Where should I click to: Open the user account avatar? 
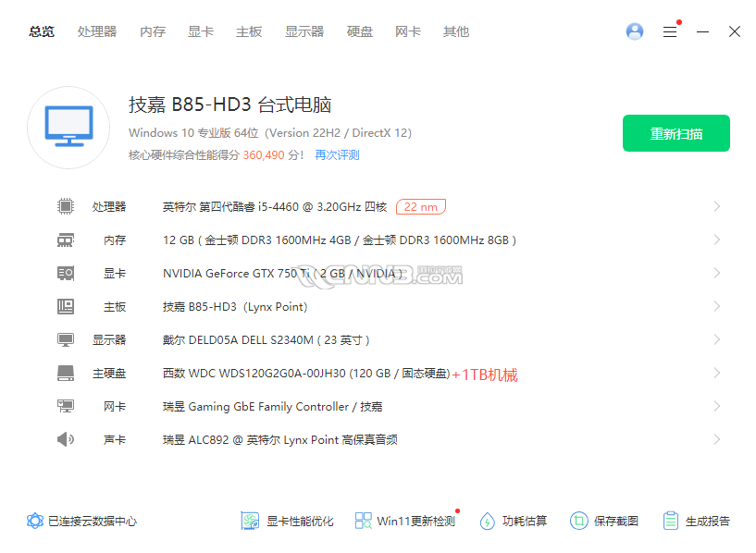coord(635,31)
